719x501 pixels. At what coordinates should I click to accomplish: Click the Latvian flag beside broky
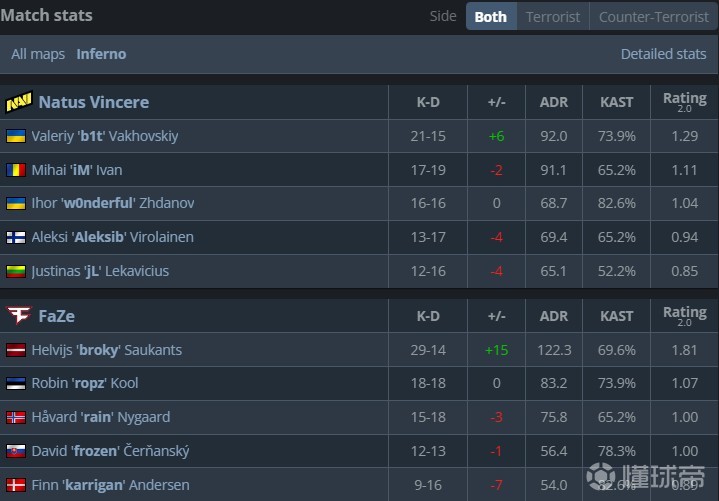16,351
